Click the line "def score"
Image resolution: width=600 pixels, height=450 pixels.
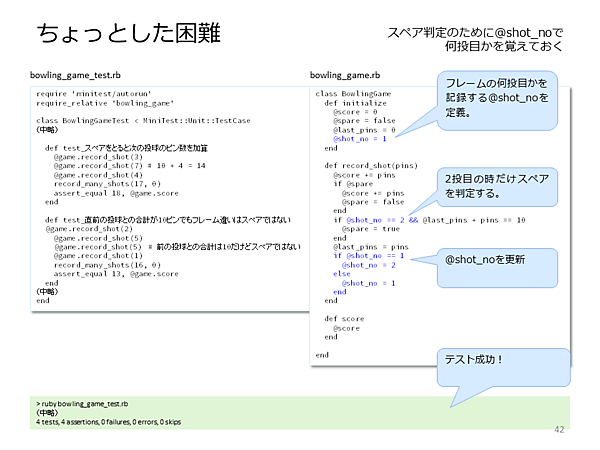[x=344, y=319]
